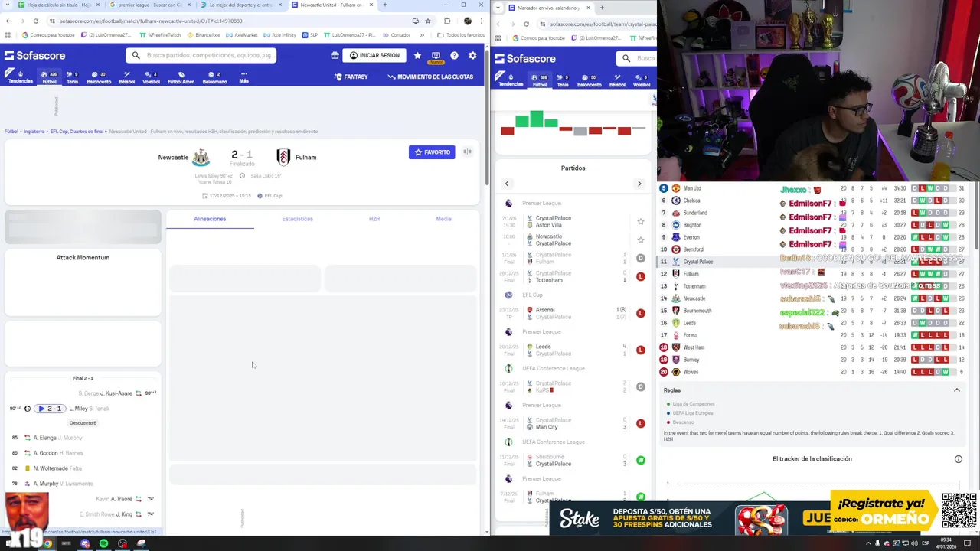
Task: Select Tenis sport tab in left window
Action: tap(73, 77)
